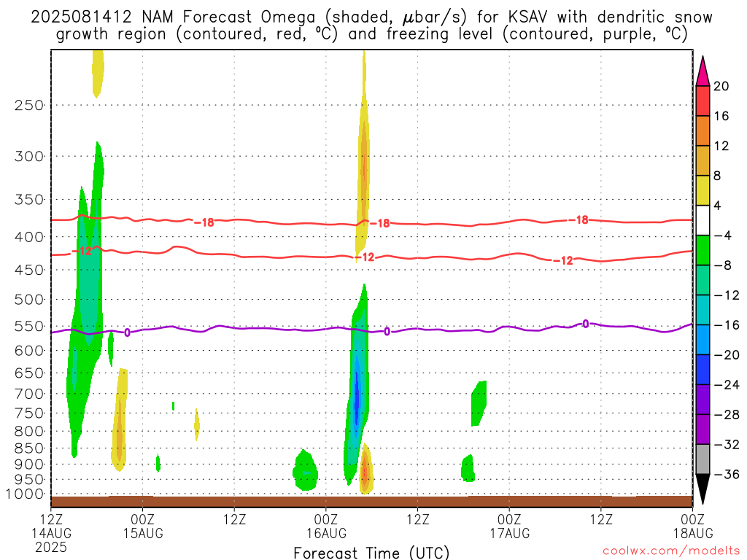
Task: Click the purple 0 freezing label near 16AUG 12Z
Action: [x=387, y=332]
